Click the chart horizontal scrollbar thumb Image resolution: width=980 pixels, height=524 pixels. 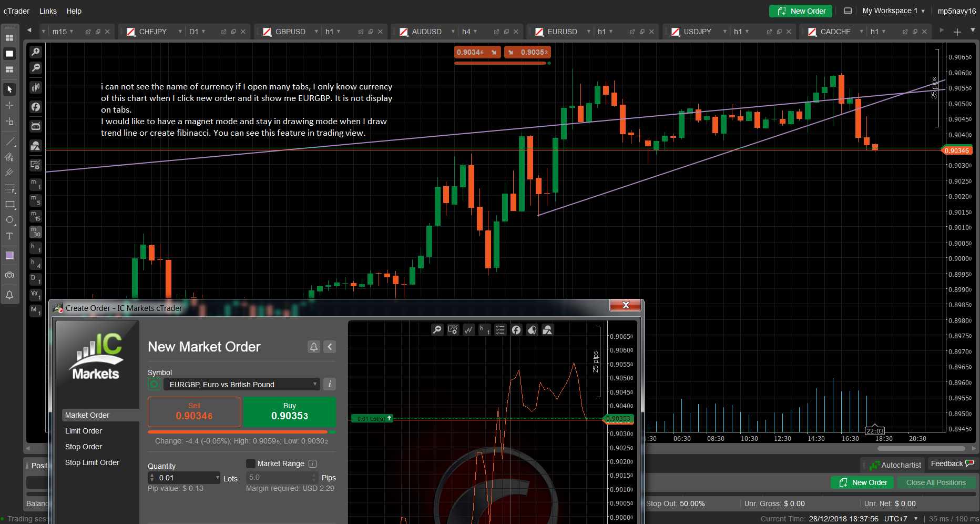click(x=921, y=449)
